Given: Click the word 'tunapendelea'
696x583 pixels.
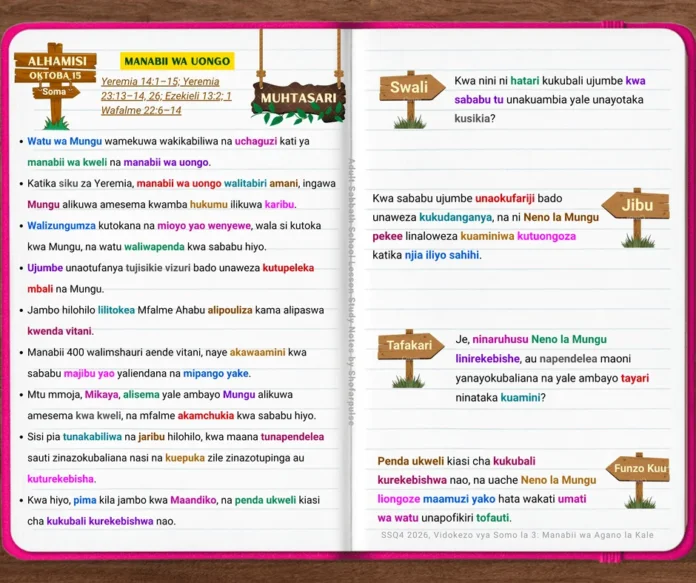Looking at the screenshot, I should tap(292, 436).
